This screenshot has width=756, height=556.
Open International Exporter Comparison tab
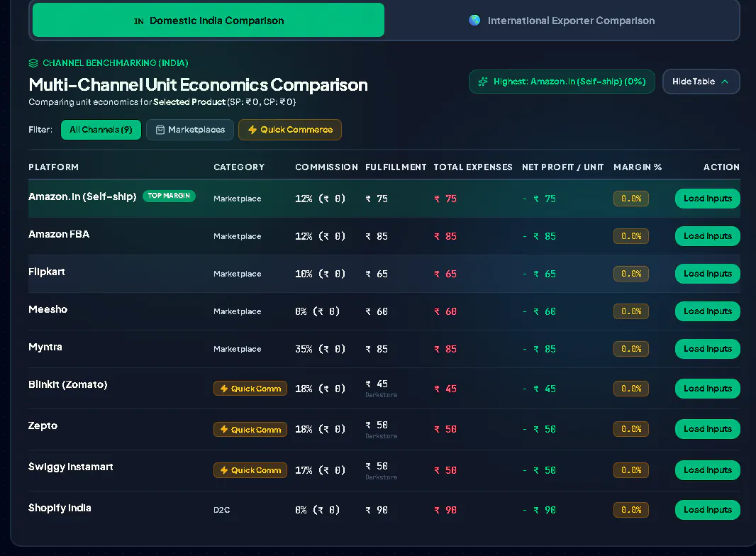click(x=562, y=21)
